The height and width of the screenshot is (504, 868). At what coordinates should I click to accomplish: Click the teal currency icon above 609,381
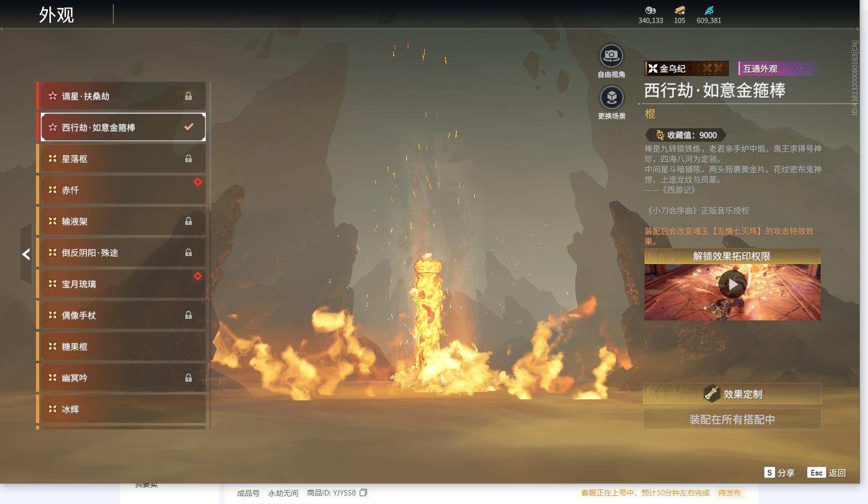709,10
